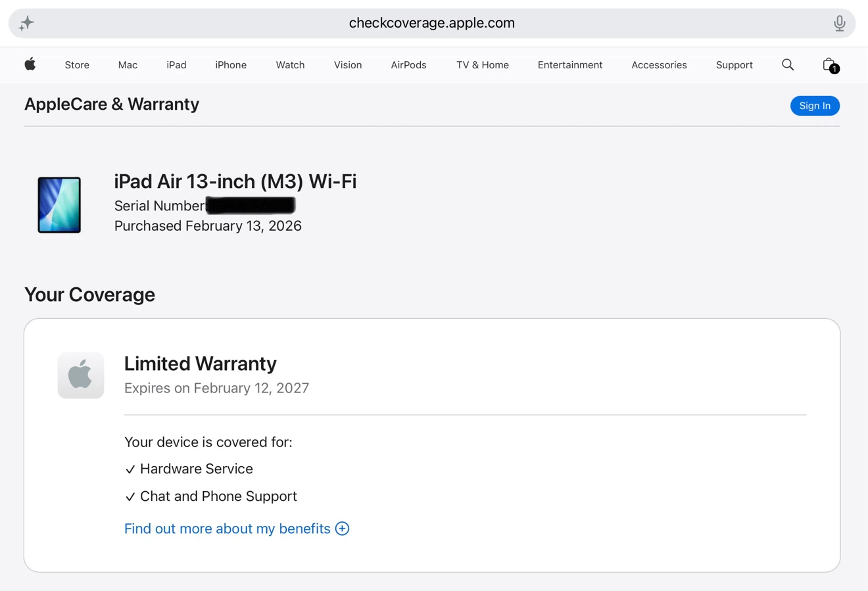
Task: Click Find out more about my benefits
Action: 228,529
